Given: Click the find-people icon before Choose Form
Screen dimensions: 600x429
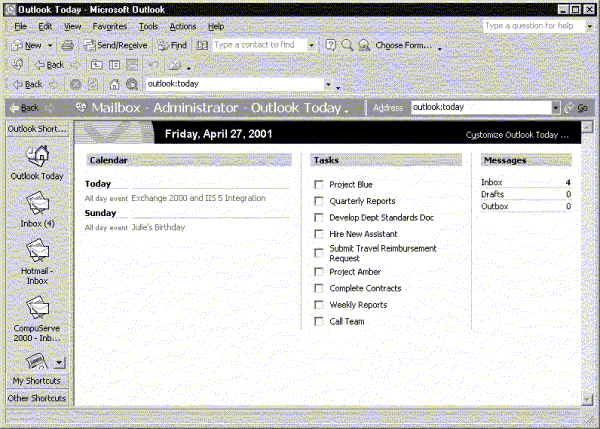Looking at the screenshot, I should [x=364, y=46].
